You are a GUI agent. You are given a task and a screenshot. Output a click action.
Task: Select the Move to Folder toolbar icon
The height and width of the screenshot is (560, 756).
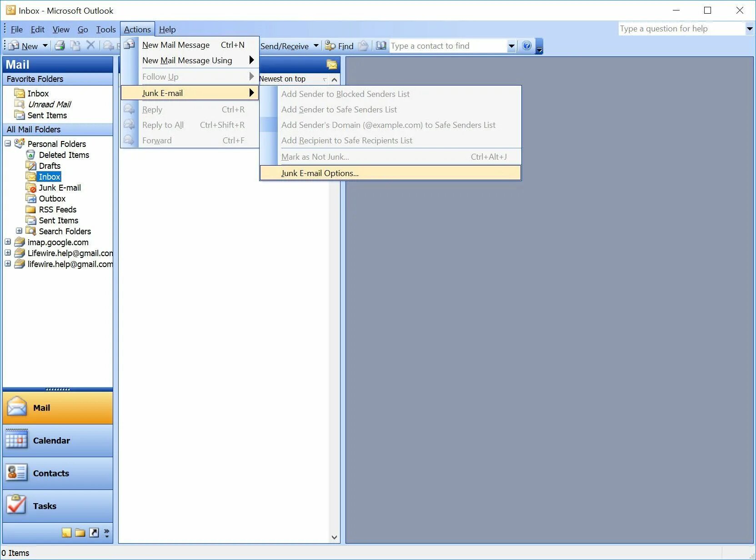[75, 45]
